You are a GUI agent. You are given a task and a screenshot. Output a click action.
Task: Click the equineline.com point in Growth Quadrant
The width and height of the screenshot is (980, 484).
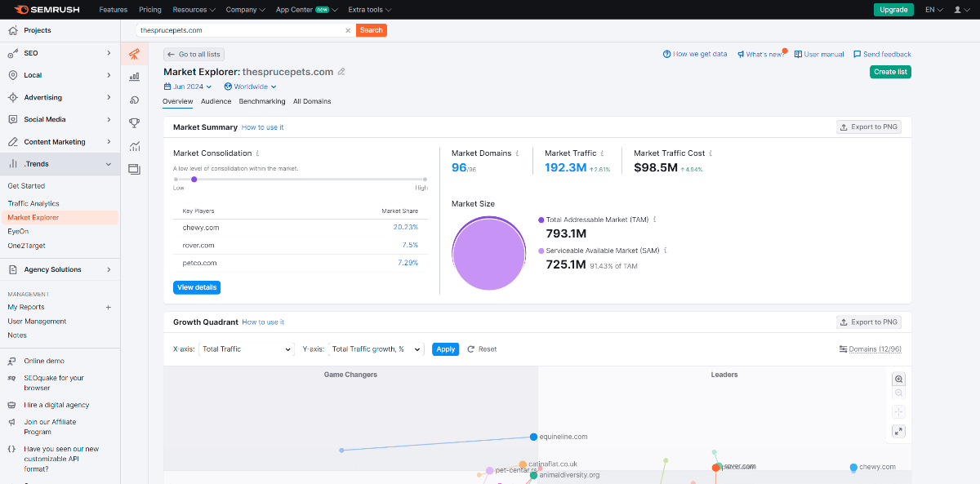point(533,437)
